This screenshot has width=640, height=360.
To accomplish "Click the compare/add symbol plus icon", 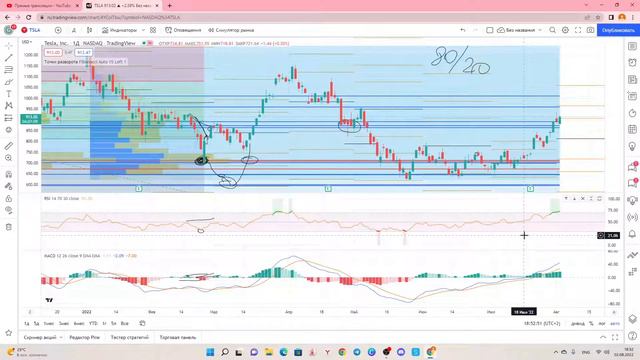I will tap(58, 30).
